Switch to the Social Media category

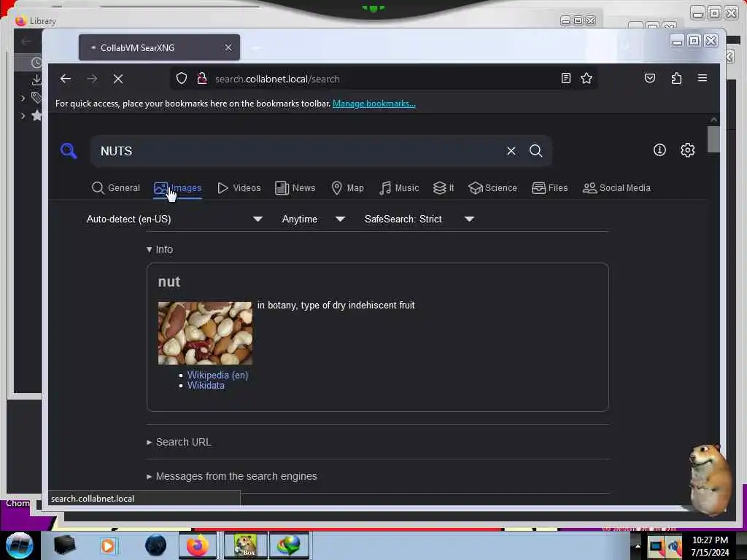pyautogui.click(x=616, y=188)
